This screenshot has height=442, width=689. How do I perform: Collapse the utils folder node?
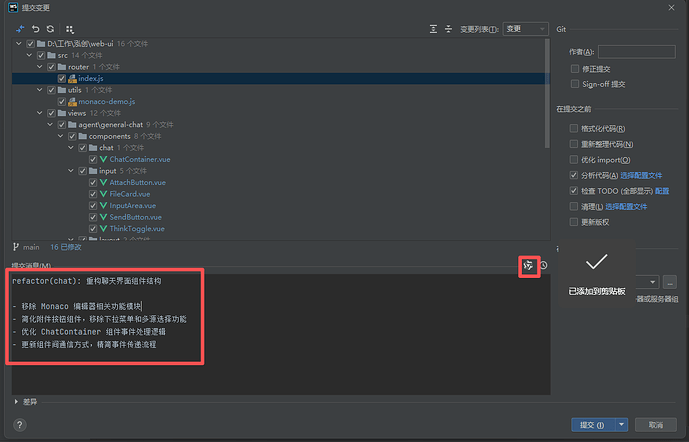click(x=40, y=90)
